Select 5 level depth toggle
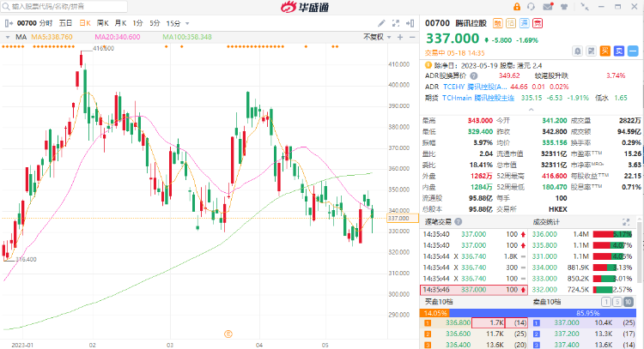The width and height of the screenshot is (644, 349). tap(617, 302)
